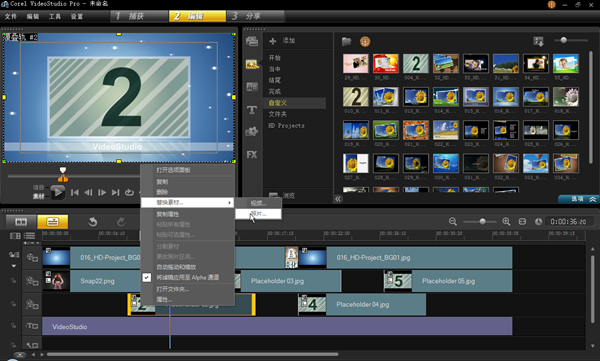600x361 pixels.
Task: Select the 010 template thumbnail with number 2
Action: (356, 97)
